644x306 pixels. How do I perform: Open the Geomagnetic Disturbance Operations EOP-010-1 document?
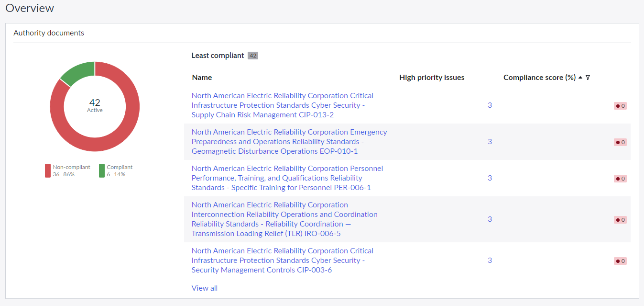289,142
